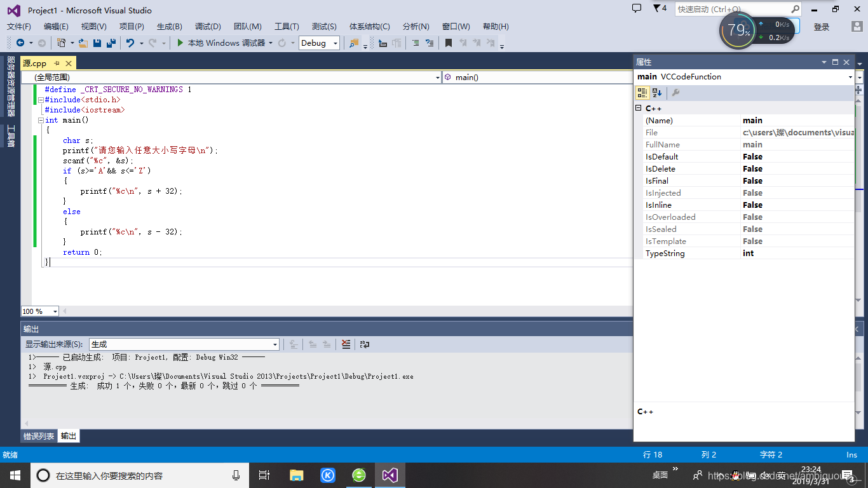This screenshot has height=488, width=868.
Task: Click the Quick Launch search magnifier icon
Action: tap(795, 10)
